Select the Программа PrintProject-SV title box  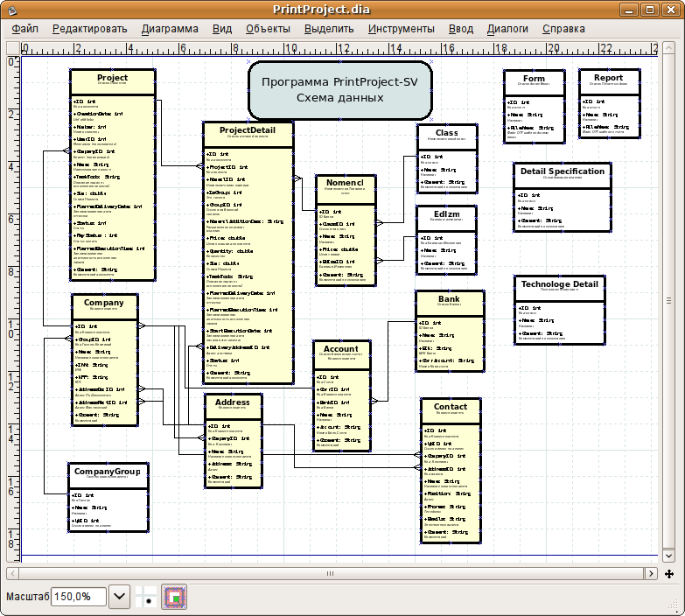340,90
